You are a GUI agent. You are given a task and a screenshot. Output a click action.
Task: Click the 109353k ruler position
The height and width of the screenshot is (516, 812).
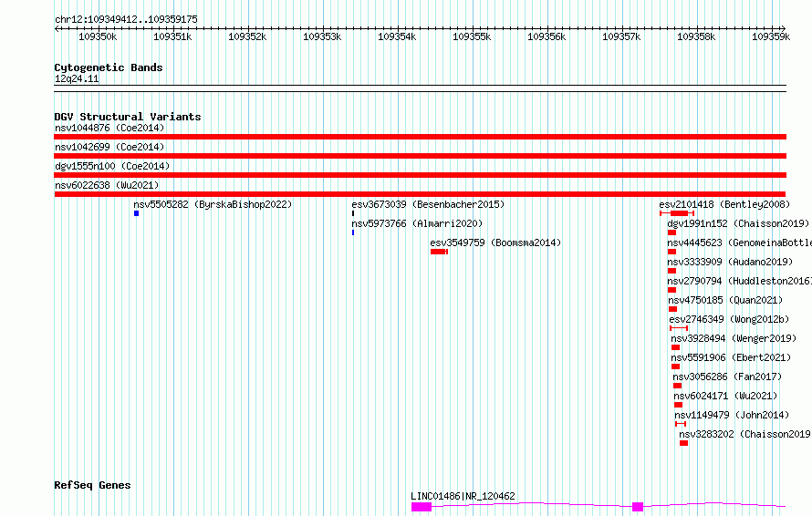click(322, 36)
